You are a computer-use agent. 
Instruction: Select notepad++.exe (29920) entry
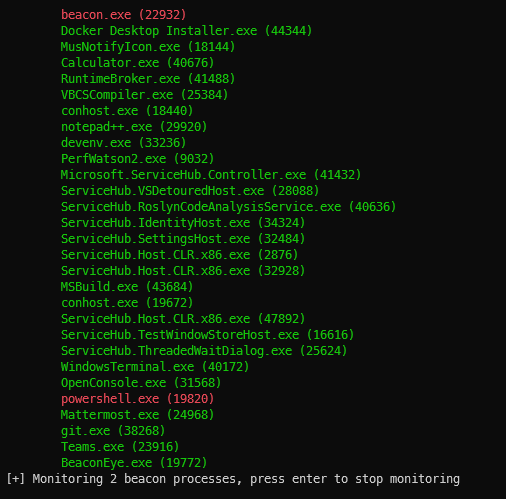(x=134, y=127)
